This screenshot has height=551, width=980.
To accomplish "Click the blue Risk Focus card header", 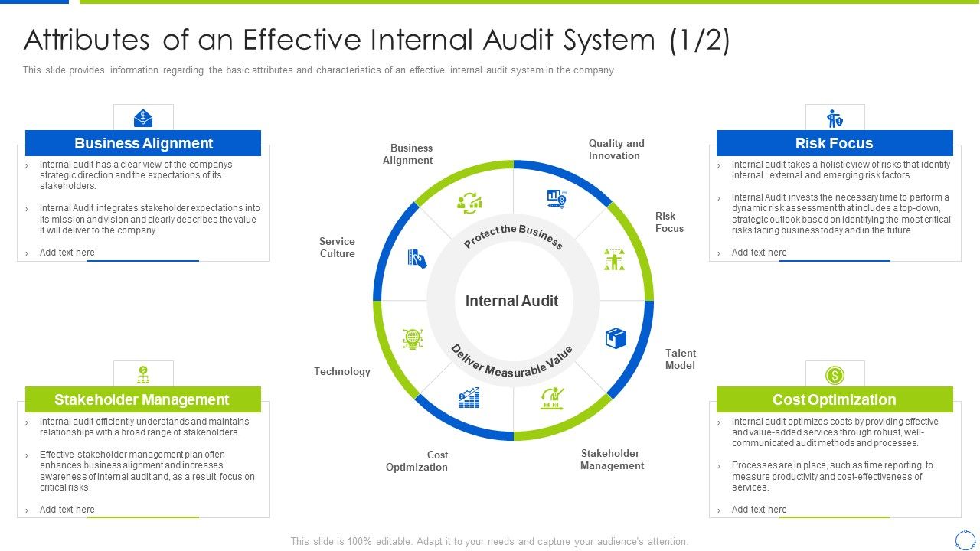I will coord(835,143).
